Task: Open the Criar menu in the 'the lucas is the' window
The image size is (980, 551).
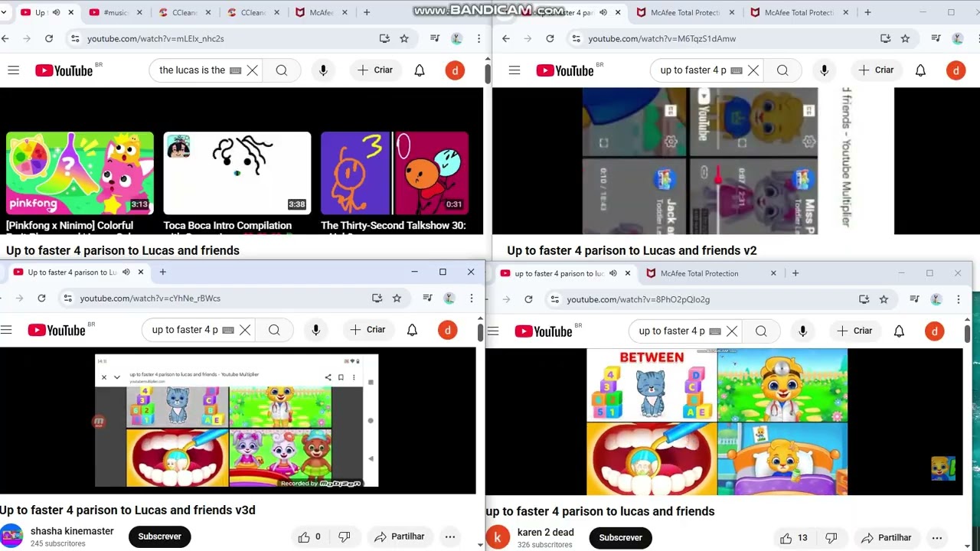Action: click(x=375, y=70)
